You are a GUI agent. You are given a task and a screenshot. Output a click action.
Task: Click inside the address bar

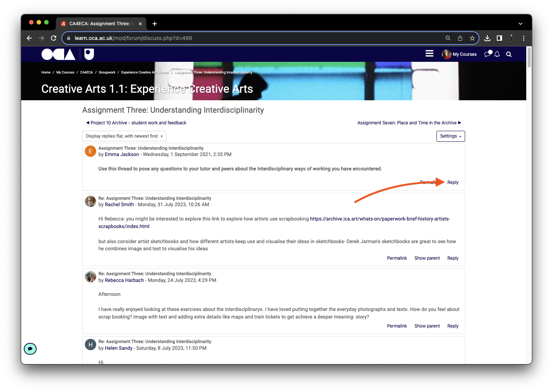pos(226,38)
